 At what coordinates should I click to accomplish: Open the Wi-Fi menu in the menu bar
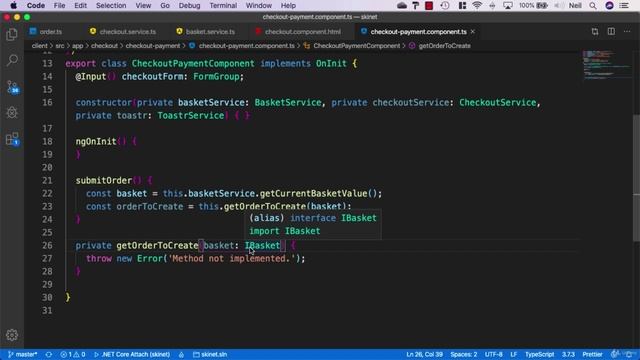477,6
